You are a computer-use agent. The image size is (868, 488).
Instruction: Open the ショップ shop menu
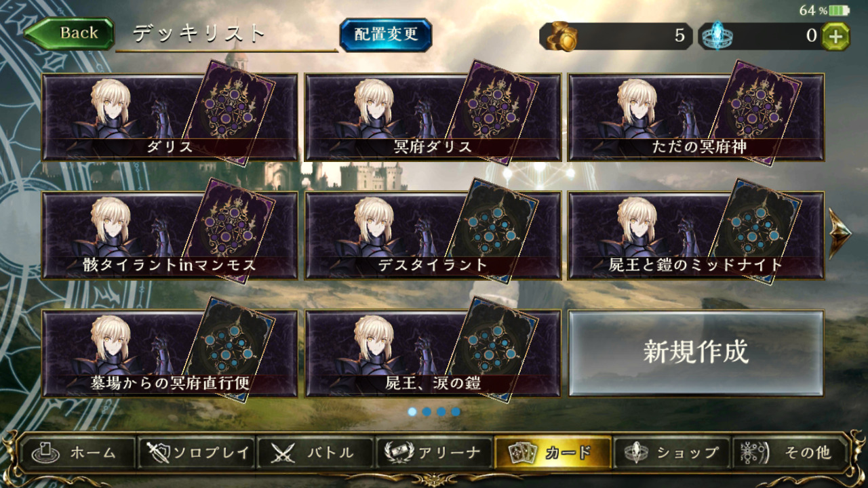(672, 453)
